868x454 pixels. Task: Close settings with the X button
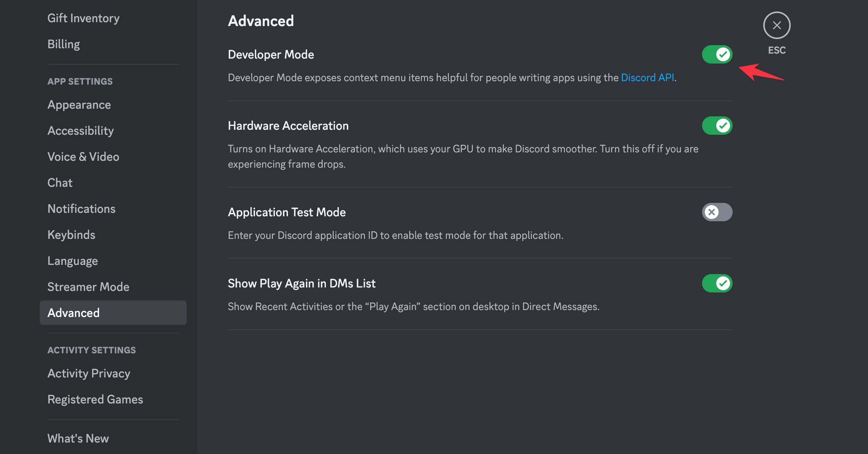coord(777,25)
